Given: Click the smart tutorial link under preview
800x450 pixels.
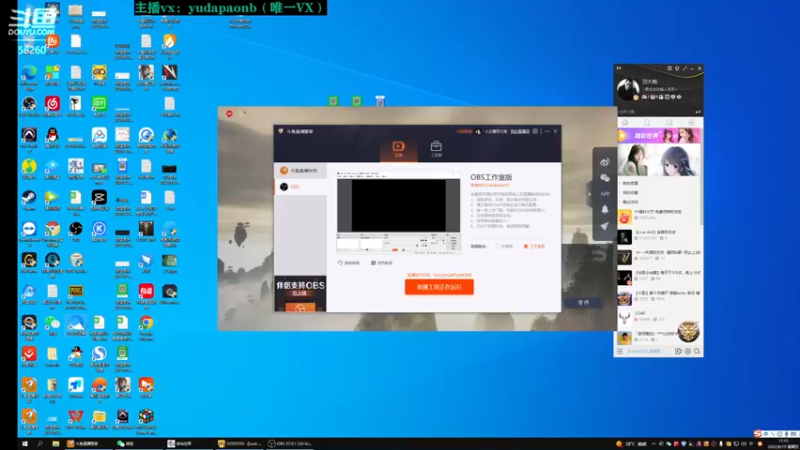Looking at the screenshot, I should (x=348, y=263).
